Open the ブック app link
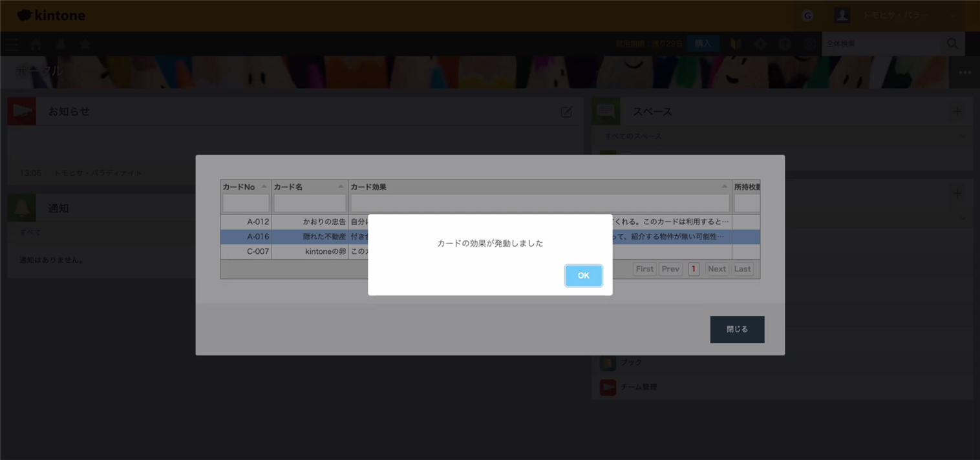This screenshot has width=980, height=460. click(631, 363)
